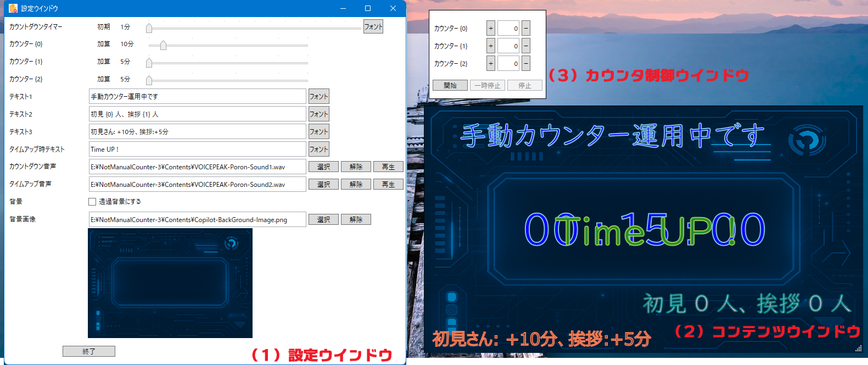
Task: Open フォント settings for countdown timer
Action: [373, 26]
